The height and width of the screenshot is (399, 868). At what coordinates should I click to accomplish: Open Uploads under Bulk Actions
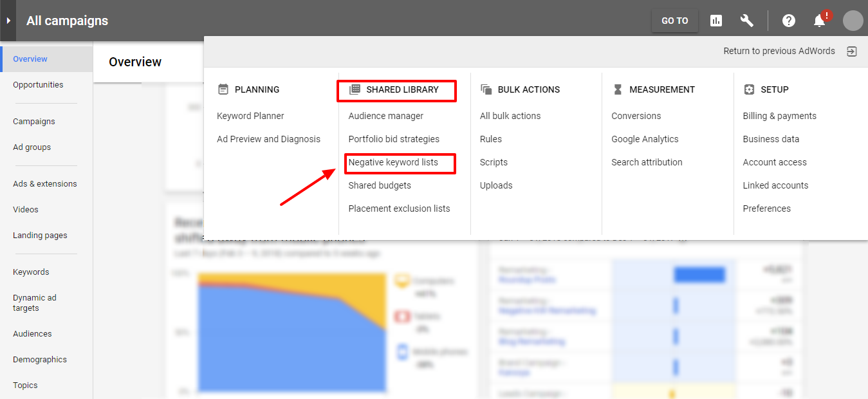(x=496, y=185)
